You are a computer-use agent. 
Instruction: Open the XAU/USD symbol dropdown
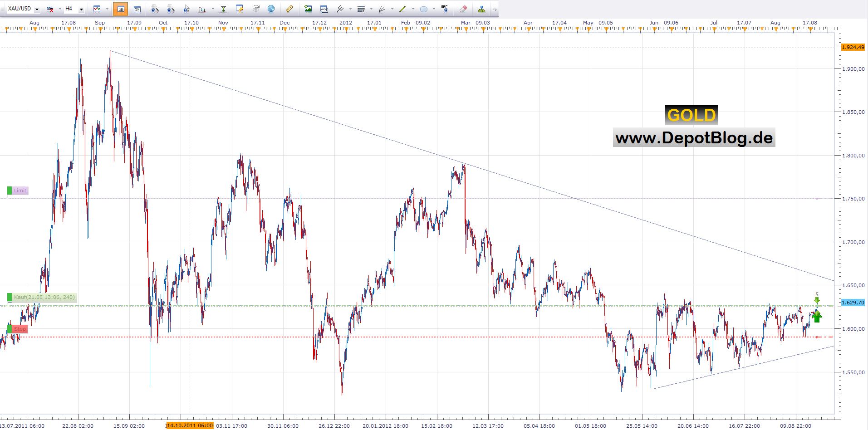(x=37, y=9)
